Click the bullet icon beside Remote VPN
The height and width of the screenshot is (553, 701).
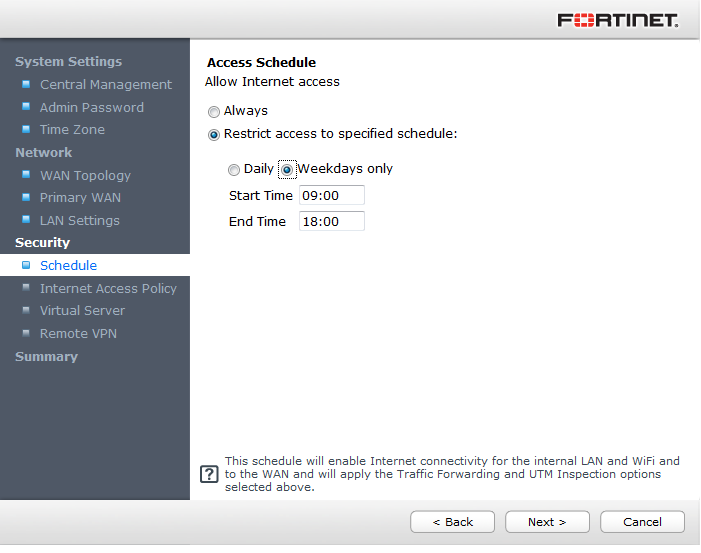coord(26,333)
